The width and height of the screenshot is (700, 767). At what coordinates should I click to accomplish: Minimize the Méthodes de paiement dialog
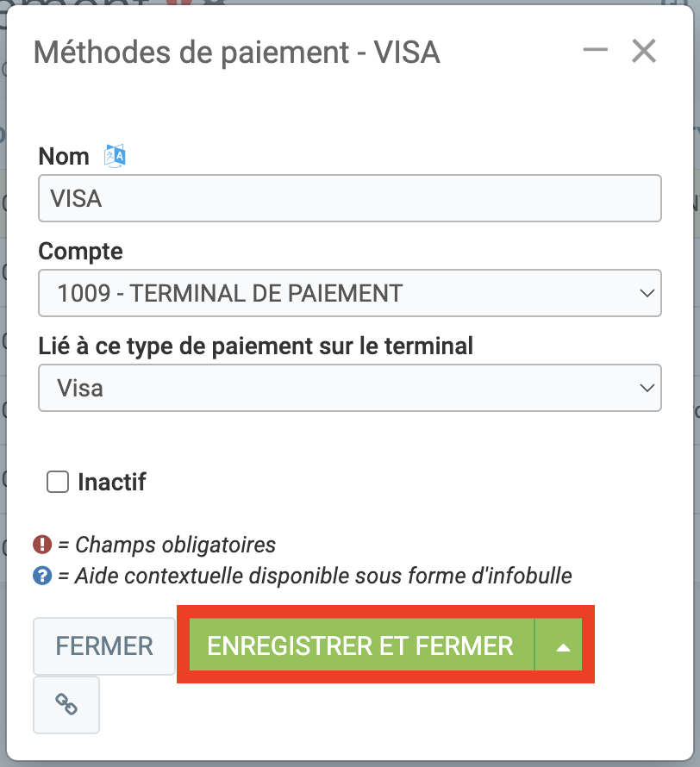point(596,51)
